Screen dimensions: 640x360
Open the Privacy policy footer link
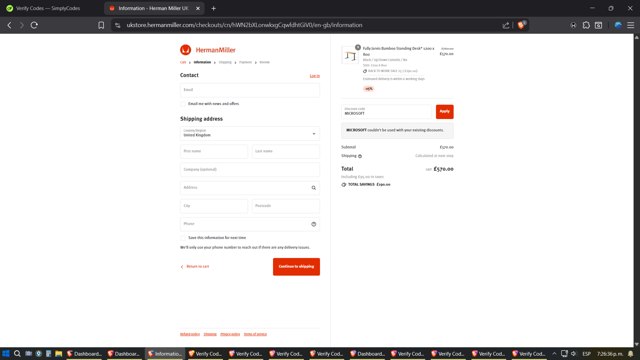(230, 334)
